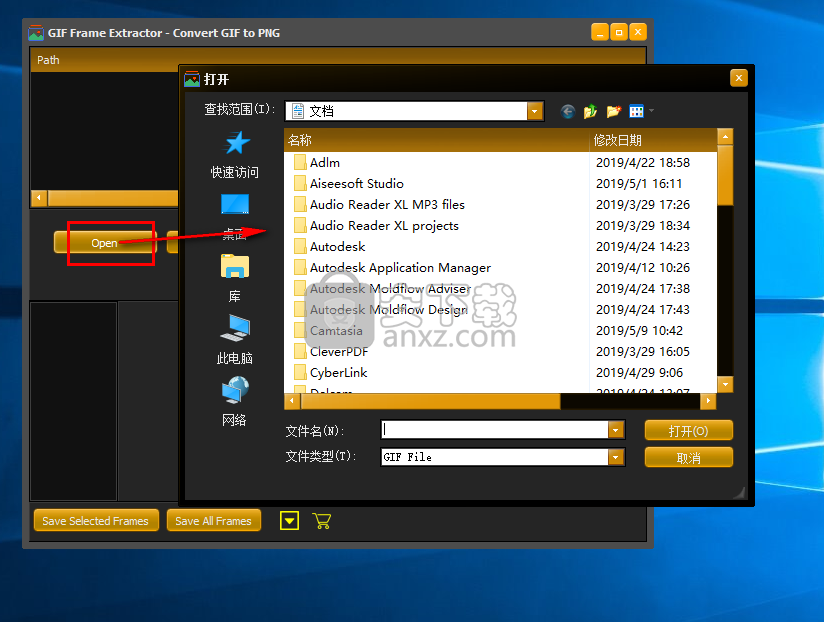Open the 查找范围 location dropdown
Viewport: 824px width, 622px height.
(535, 111)
